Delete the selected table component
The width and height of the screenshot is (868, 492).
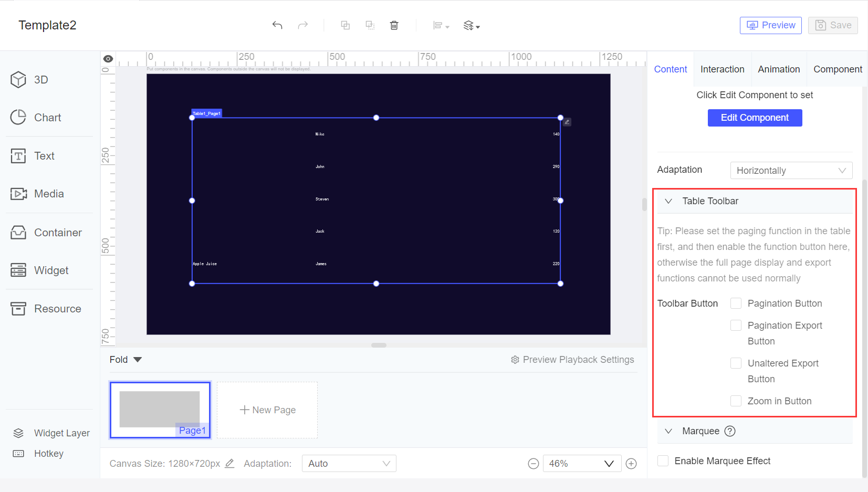[394, 25]
